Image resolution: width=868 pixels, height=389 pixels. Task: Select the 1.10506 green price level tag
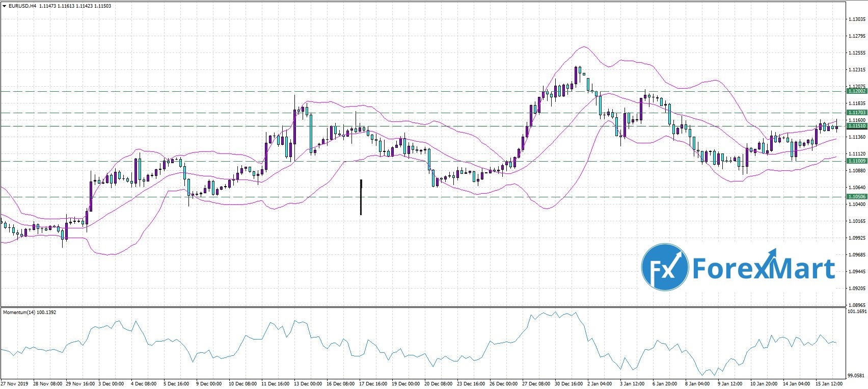click(856, 197)
